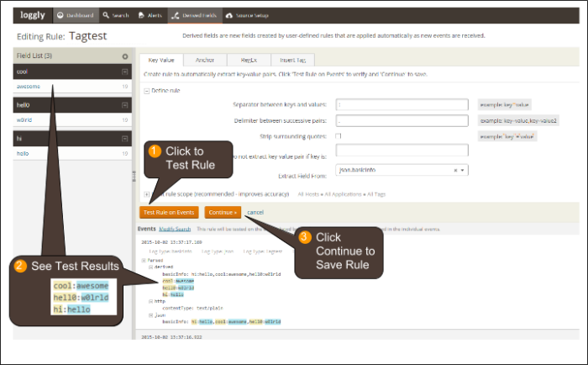
Task: Click the Loggly logo
Action: point(32,14)
